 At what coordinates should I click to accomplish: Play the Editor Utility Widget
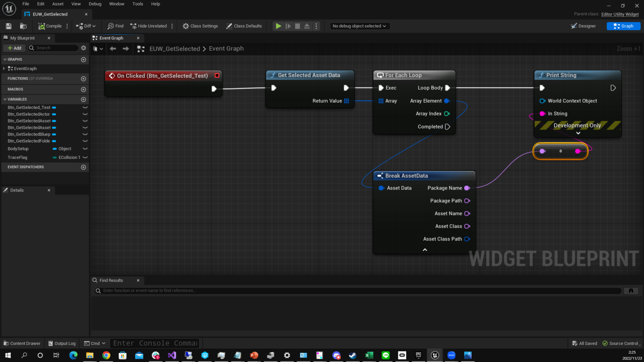278,26
